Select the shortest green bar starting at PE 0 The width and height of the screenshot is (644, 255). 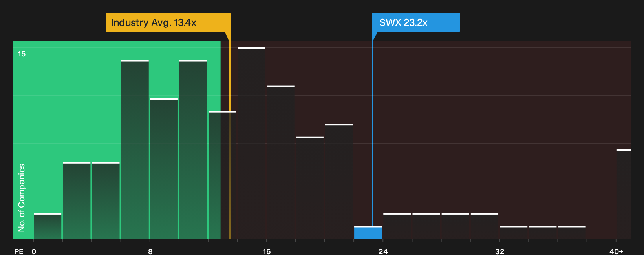click(x=48, y=226)
